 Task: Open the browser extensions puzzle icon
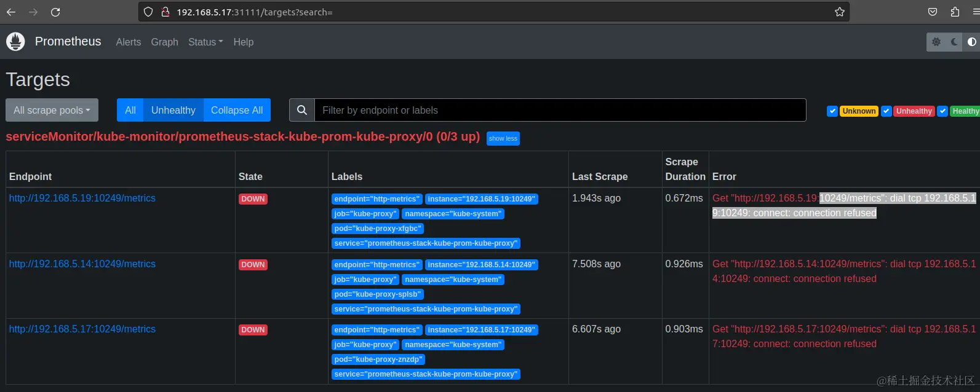[955, 12]
